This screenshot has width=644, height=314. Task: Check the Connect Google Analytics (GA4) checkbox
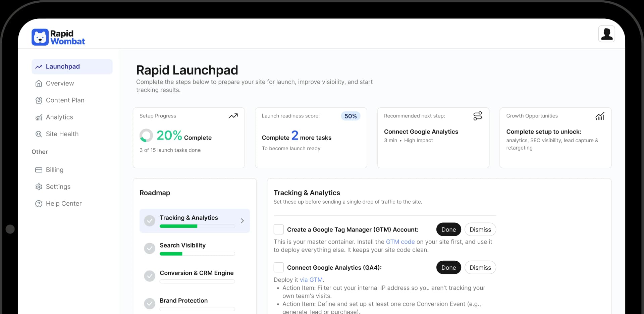[x=279, y=267]
